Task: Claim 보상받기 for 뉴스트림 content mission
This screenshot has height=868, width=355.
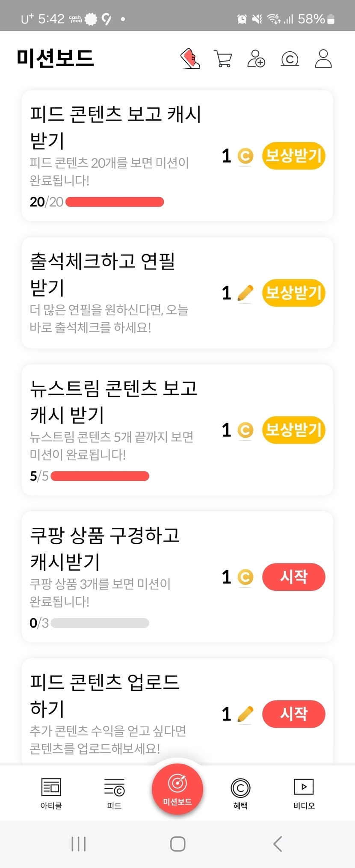Action: click(x=293, y=430)
